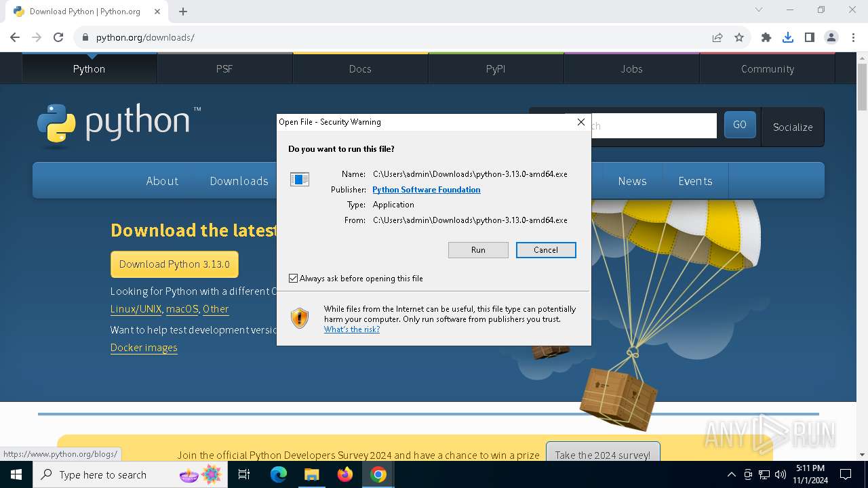868x488 pixels.
Task: Click Cancel in the Security Warning dialog
Action: point(546,250)
